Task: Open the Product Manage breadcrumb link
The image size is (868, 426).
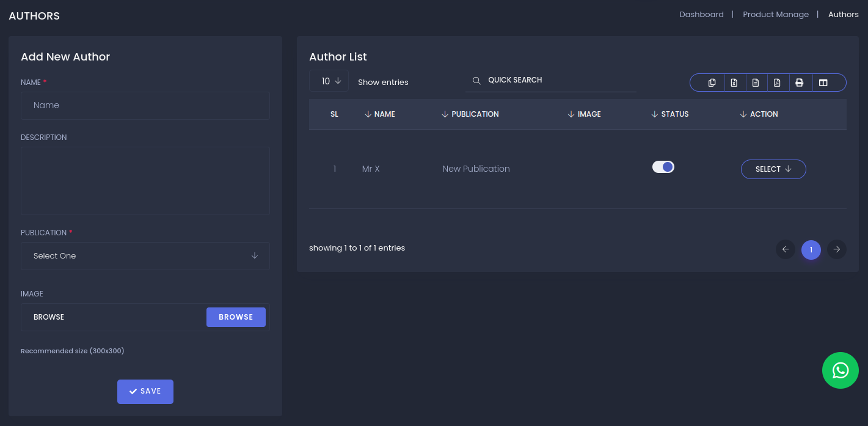Action: click(776, 15)
